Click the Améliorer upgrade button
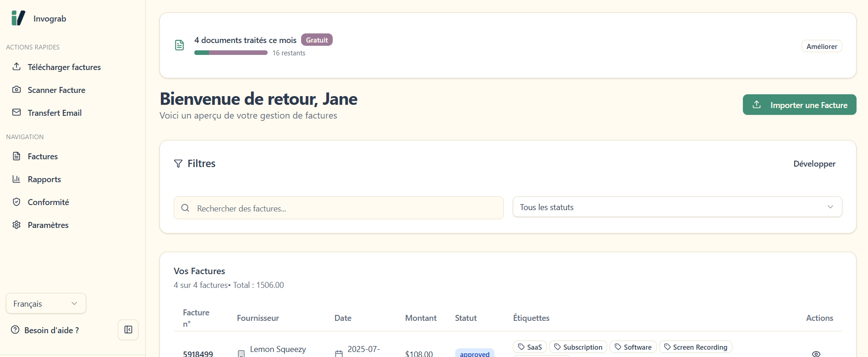The height and width of the screenshot is (357, 868). point(822,47)
